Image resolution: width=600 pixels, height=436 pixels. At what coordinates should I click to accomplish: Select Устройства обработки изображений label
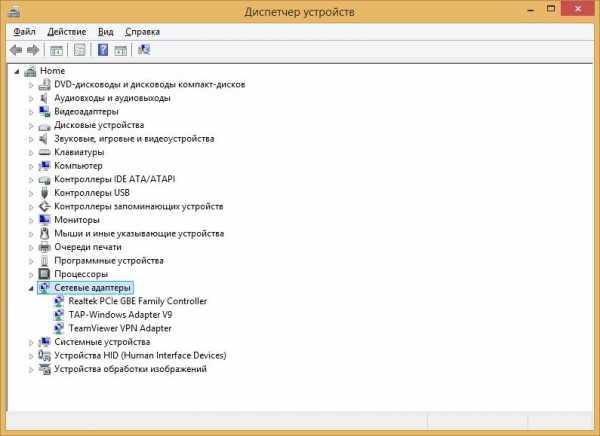click(130, 369)
